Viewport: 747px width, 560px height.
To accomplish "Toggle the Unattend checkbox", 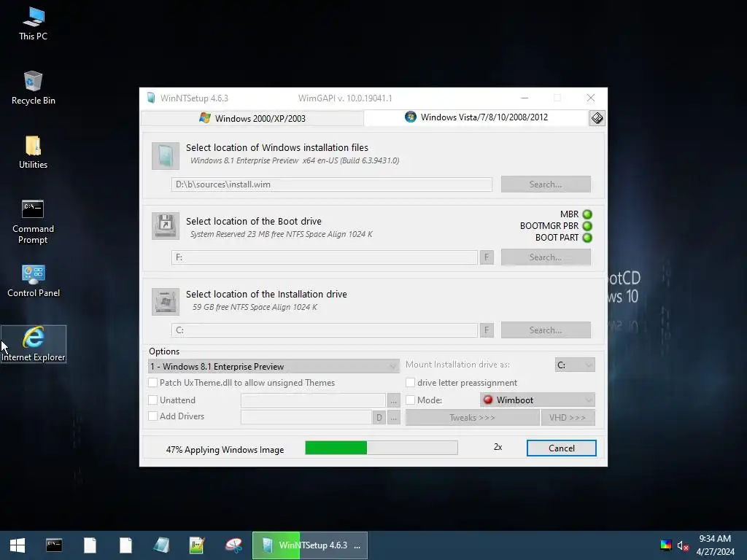I will (x=153, y=400).
